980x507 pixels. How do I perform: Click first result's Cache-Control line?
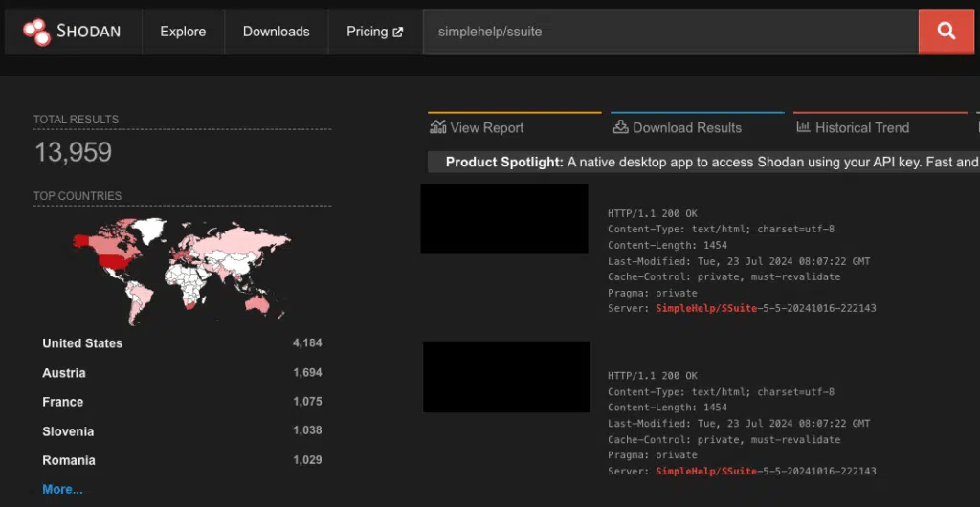click(724, 276)
